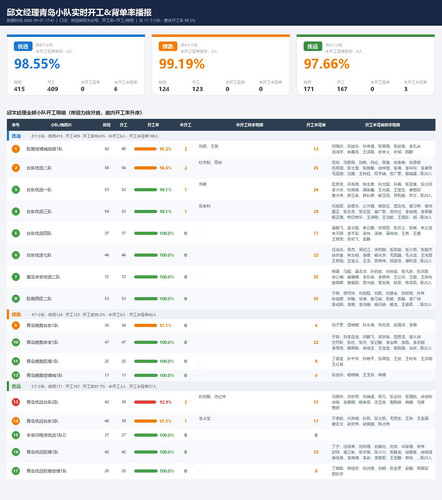Click the orange number 35 in rank 8 row
The image size is (442, 500).
coord(316,299)
